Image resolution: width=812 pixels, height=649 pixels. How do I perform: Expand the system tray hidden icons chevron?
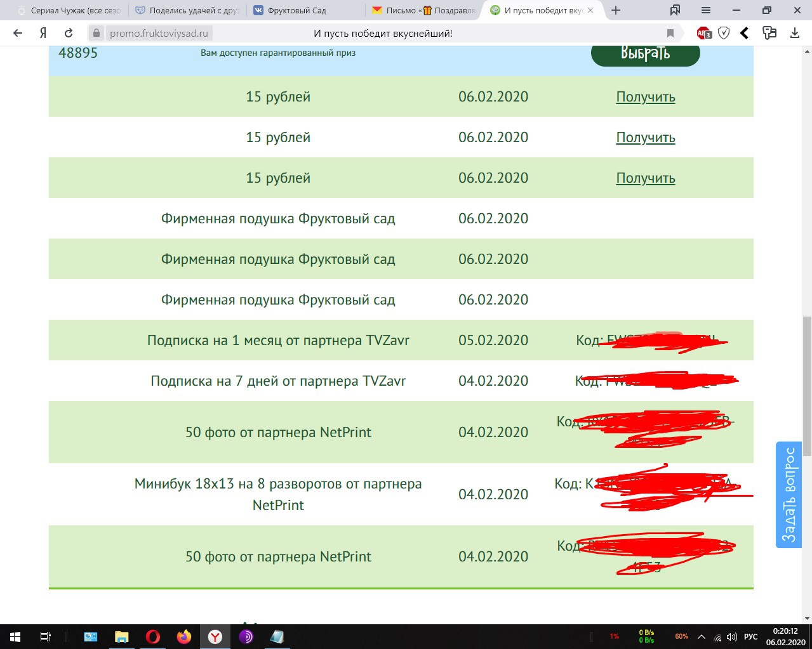pos(702,637)
